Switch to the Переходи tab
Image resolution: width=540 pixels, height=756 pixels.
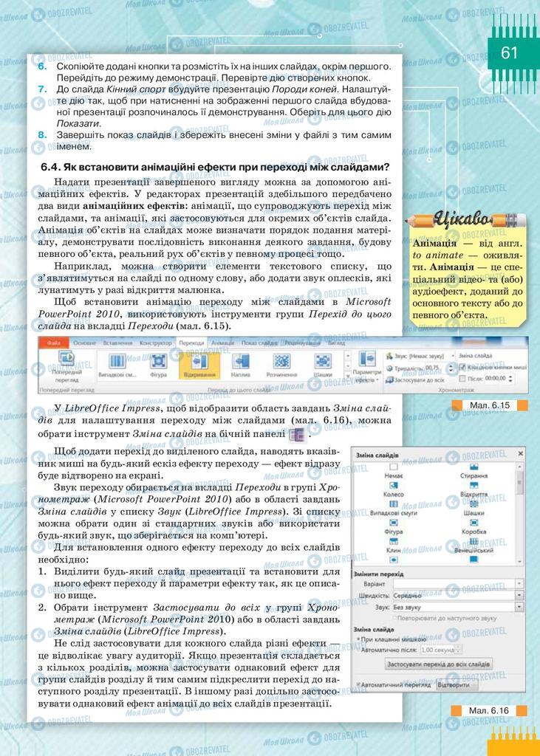pyautogui.click(x=191, y=343)
